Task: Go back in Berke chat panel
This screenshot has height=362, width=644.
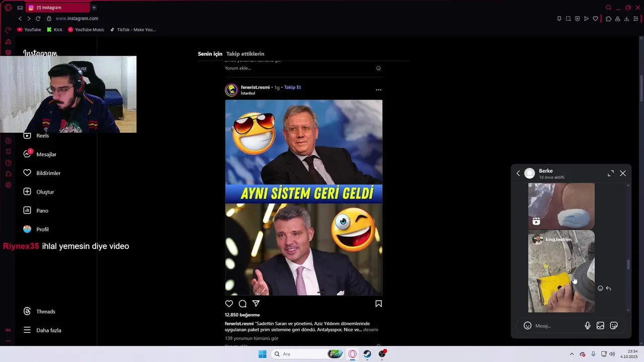Action: (x=518, y=173)
